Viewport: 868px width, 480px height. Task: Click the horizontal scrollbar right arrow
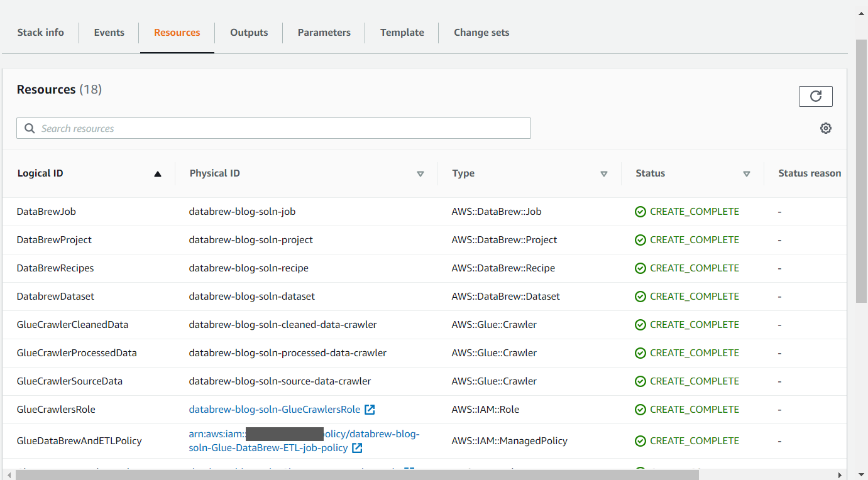point(841,474)
